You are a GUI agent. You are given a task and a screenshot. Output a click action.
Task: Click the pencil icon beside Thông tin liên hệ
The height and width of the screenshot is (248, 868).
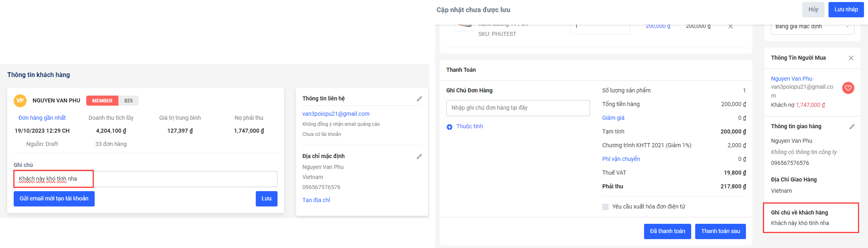click(419, 99)
